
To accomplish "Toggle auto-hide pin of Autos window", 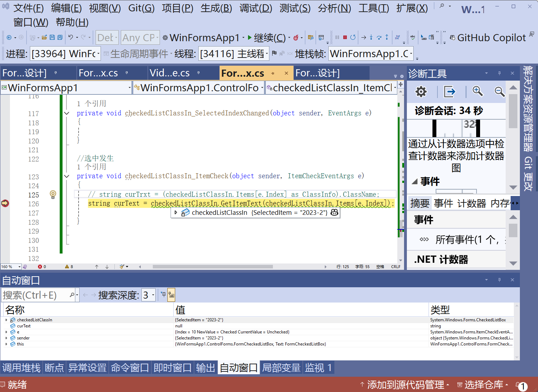I will point(499,280).
